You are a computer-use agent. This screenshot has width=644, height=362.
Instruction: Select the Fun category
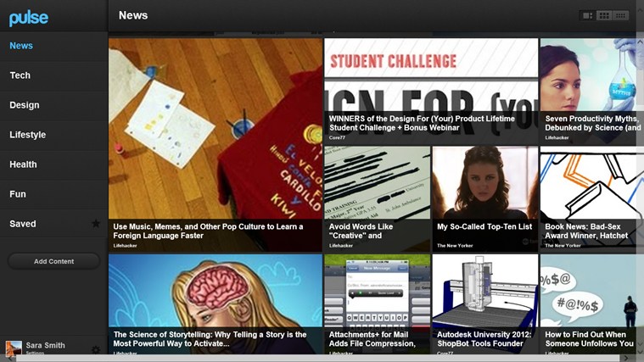53,194
